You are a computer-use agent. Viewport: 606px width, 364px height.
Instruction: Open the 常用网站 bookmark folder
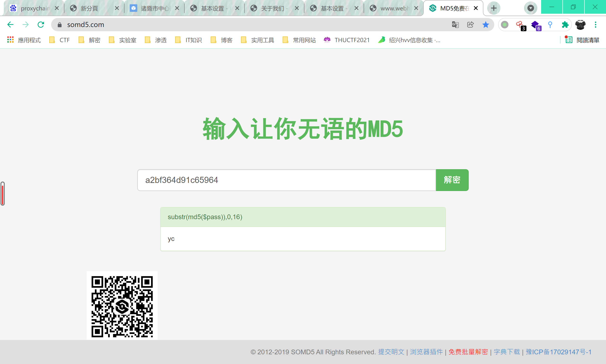(x=299, y=40)
